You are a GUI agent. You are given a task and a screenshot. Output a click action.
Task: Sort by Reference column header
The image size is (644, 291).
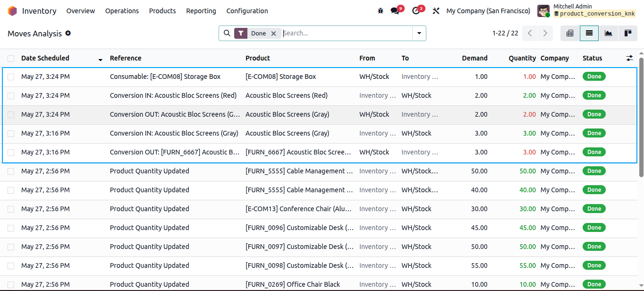click(126, 58)
